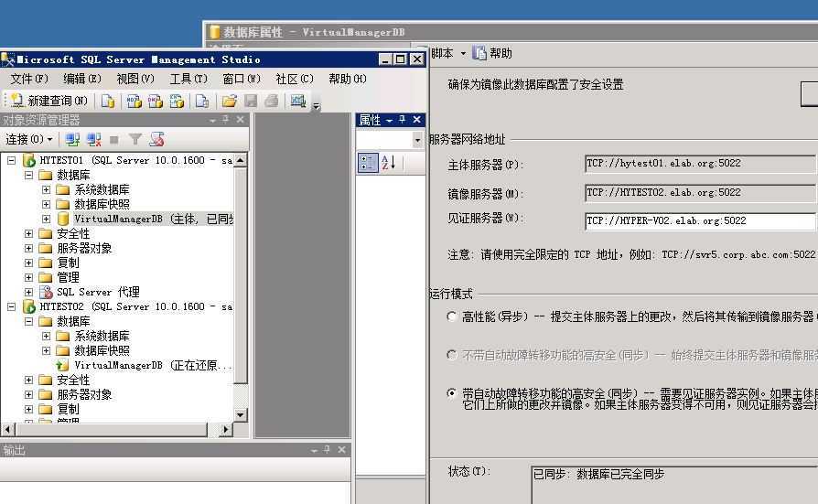
Task: Click the Filter funnel icon
Action: point(135,139)
